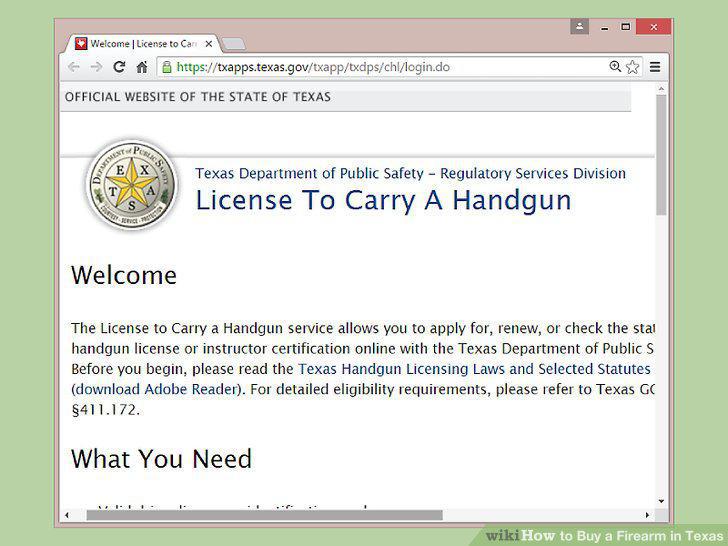The image size is (728, 546).
Task: Click the What You Need heading
Action: point(162,459)
